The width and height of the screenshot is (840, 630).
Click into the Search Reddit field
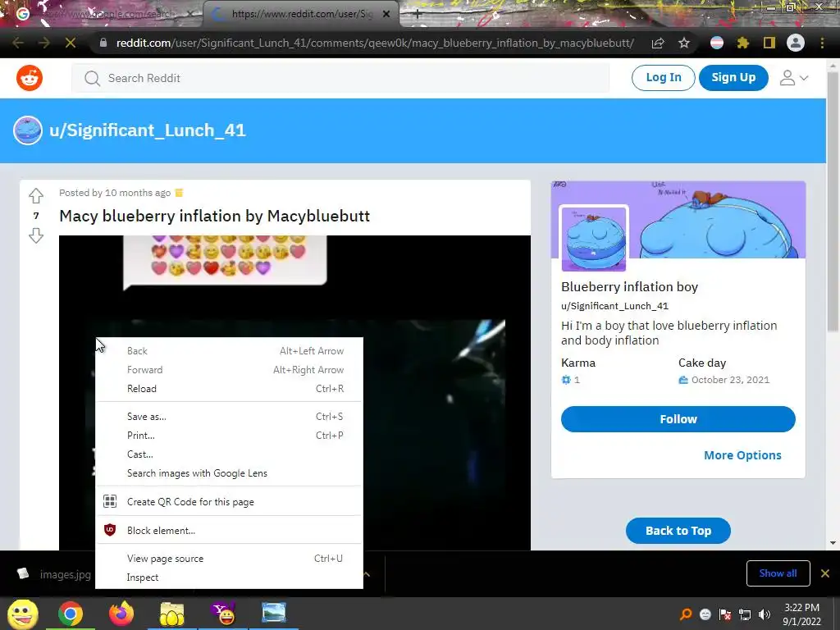(340, 78)
